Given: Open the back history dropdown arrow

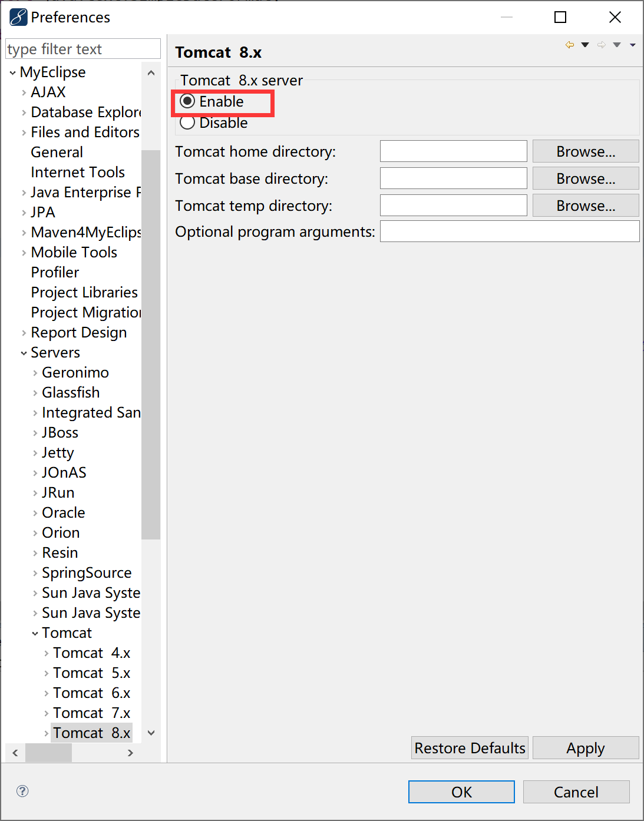Looking at the screenshot, I should [x=585, y=45].
